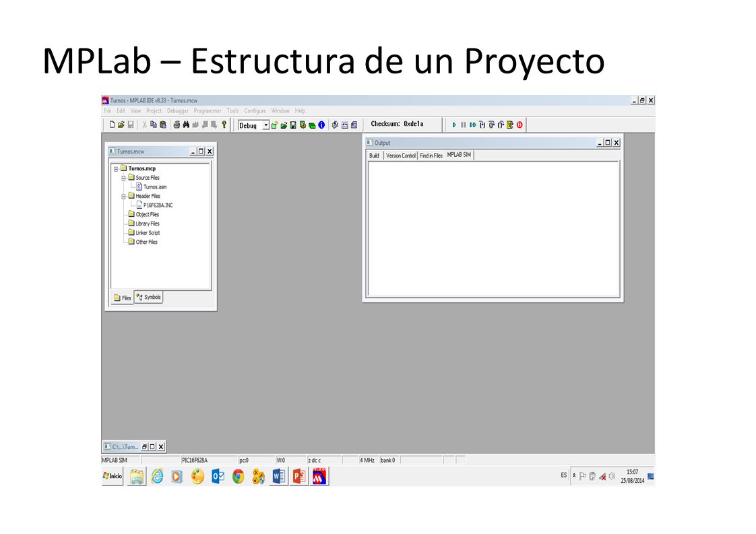Click the Reset processor icon
Screen dimensions: 756x534
click(x=510, y=125)
